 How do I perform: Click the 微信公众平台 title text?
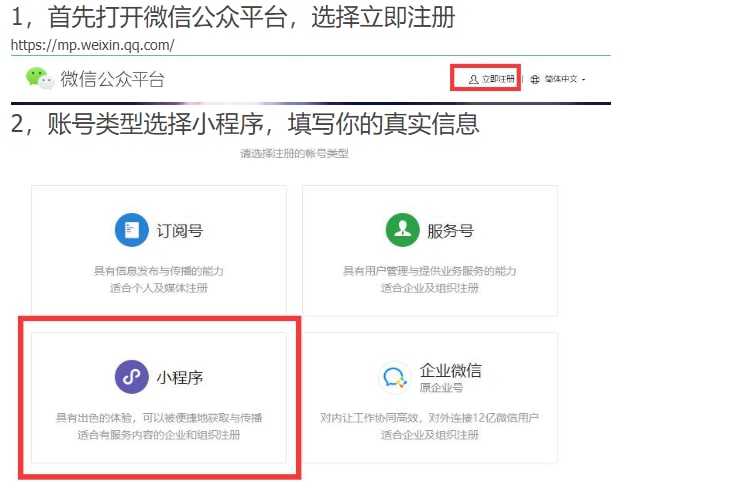112,79
